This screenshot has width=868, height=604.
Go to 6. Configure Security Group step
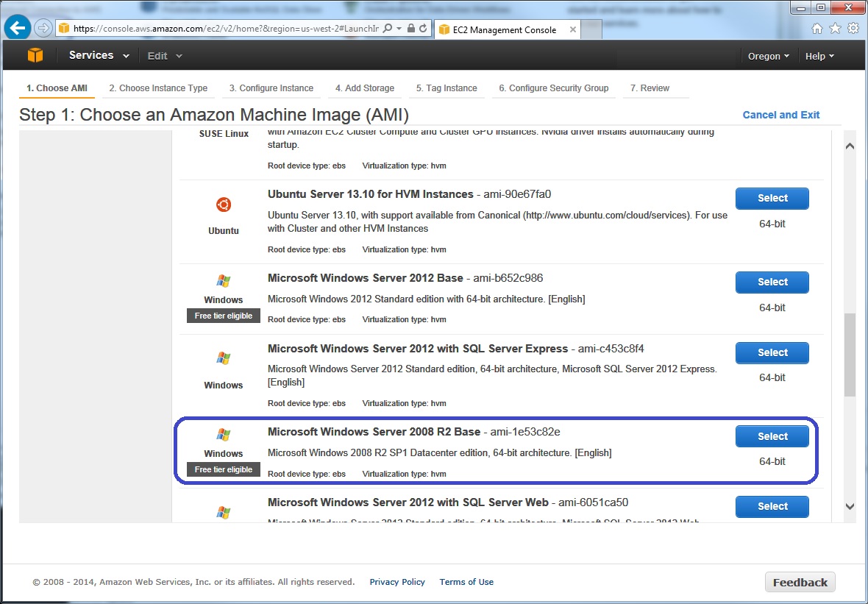(x=554, y=88)
